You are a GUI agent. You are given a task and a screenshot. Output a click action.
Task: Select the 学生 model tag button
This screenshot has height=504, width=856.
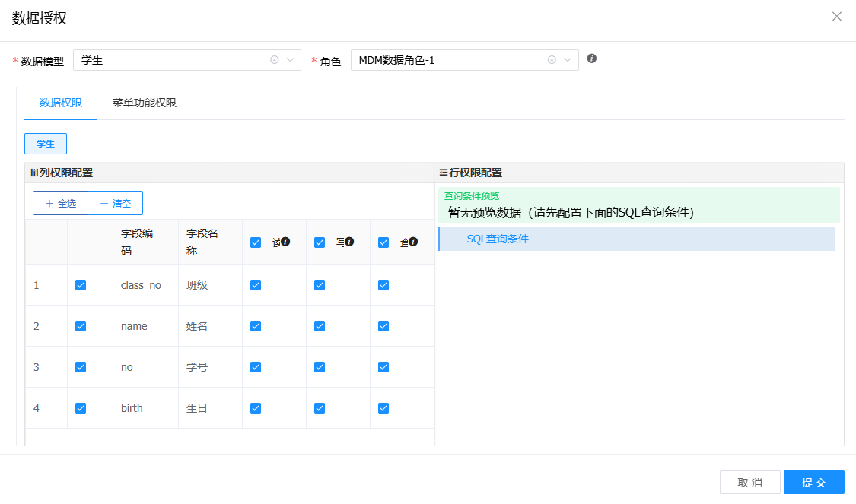point(46,144)
